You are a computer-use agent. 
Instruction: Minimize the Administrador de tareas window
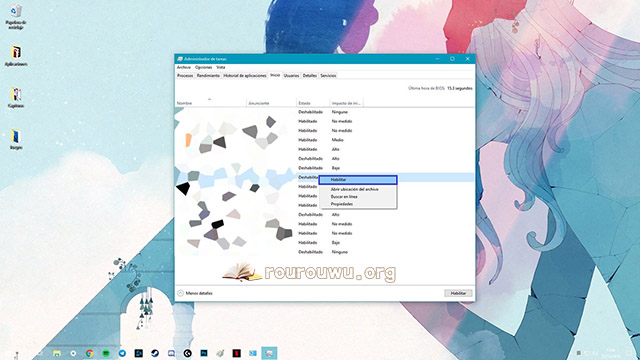[x=437, y=59]
